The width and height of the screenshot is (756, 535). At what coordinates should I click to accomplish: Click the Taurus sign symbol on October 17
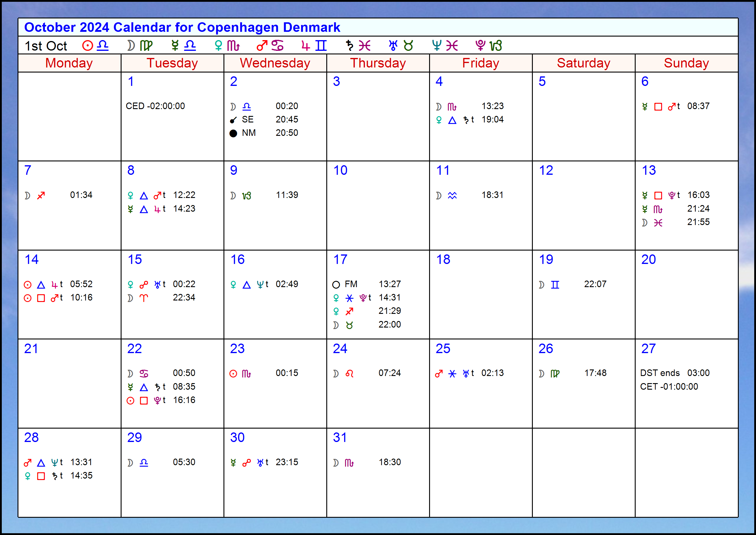(349, 325)
